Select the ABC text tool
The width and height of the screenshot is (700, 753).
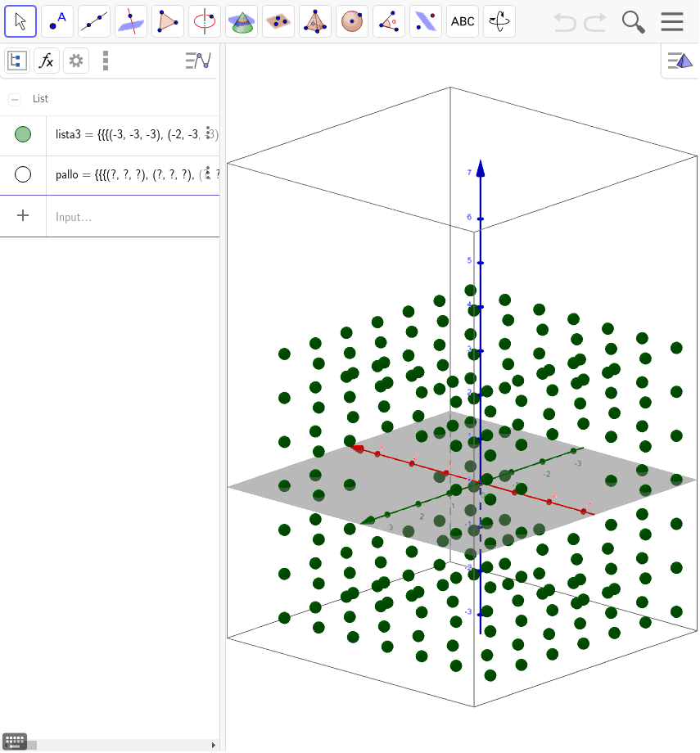click(x=462, y=21)
